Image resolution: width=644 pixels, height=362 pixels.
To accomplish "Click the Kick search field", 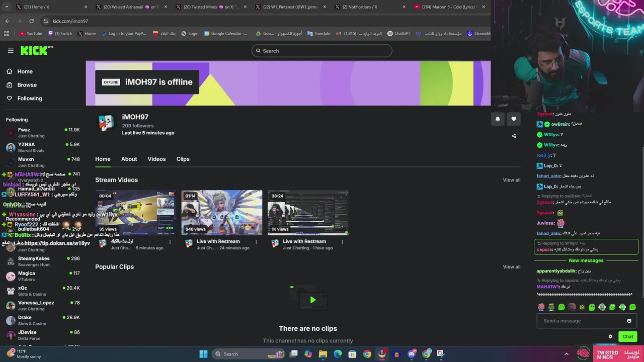I will (321, 51).
